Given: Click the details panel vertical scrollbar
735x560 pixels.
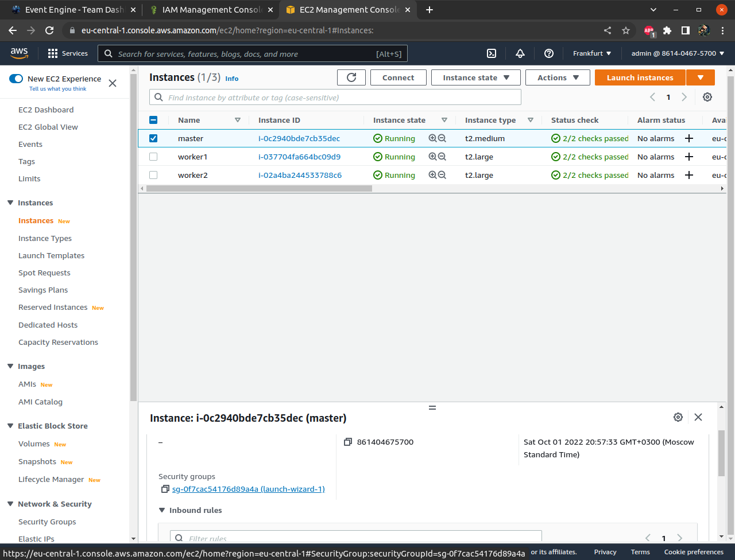Looking at the screenshot, I should (722, 453).
